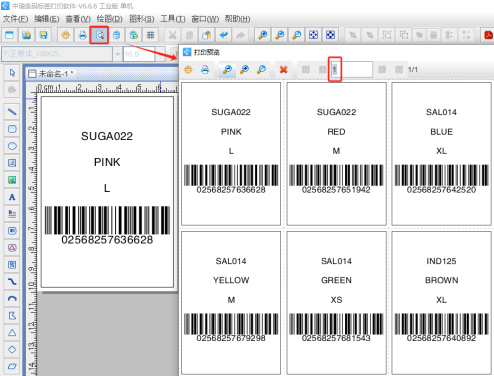Select the ellipse drawing tool
This screenshot has width=494, height=376.
pyautogui.click(x=12, y=146)
